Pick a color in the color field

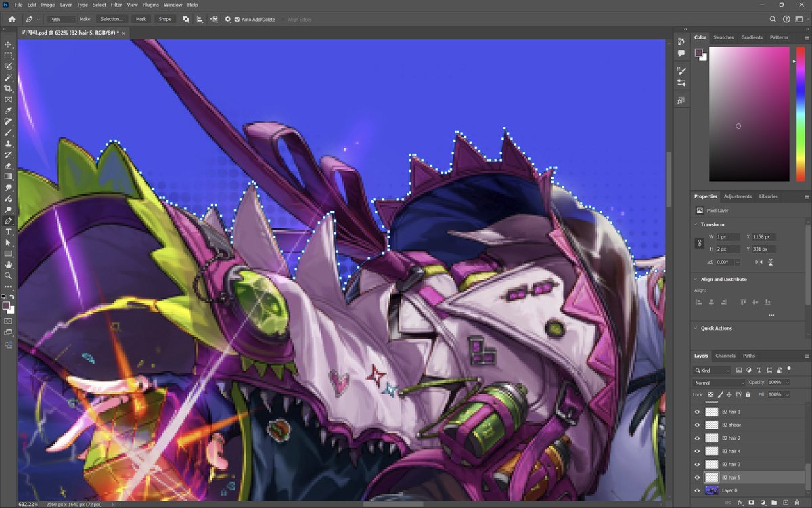click(x=749, y=114)
